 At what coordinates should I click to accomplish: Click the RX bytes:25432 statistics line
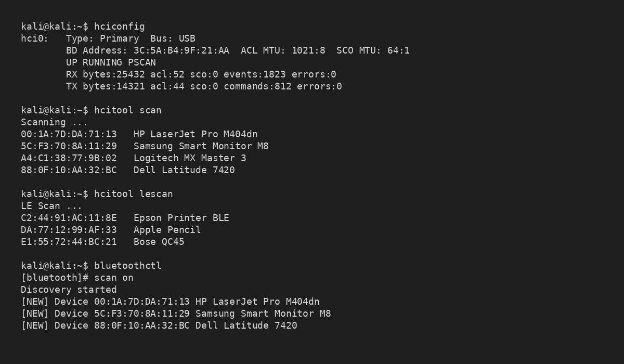tap(201, 74)
